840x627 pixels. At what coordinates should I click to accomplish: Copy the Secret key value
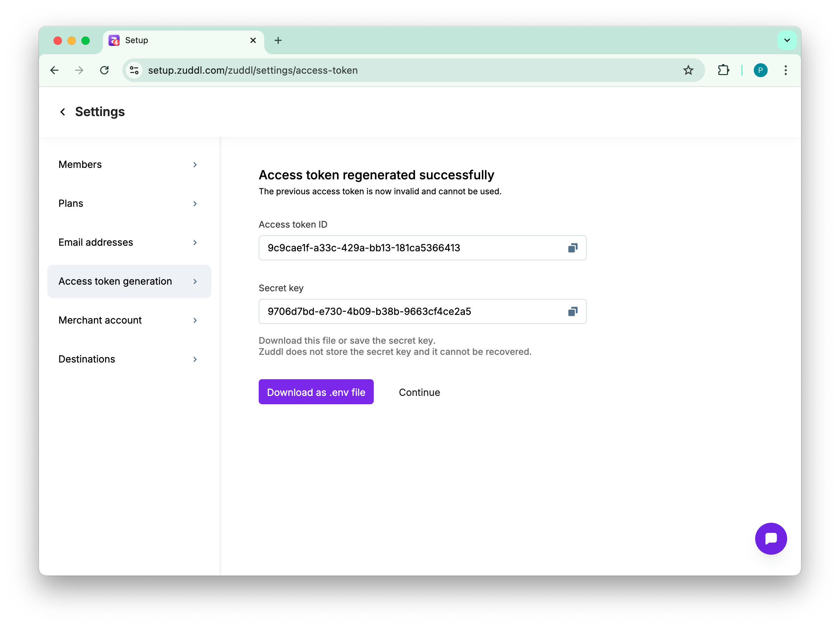(x=572, y=312)
